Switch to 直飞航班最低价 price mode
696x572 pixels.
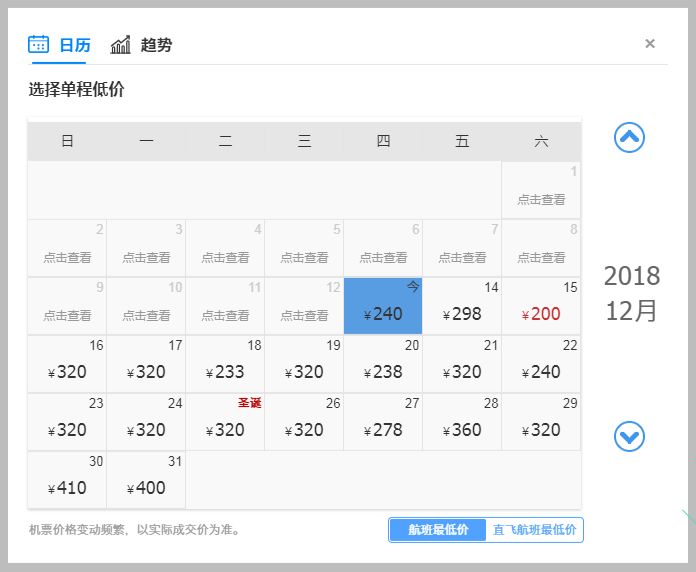[534, 530]
